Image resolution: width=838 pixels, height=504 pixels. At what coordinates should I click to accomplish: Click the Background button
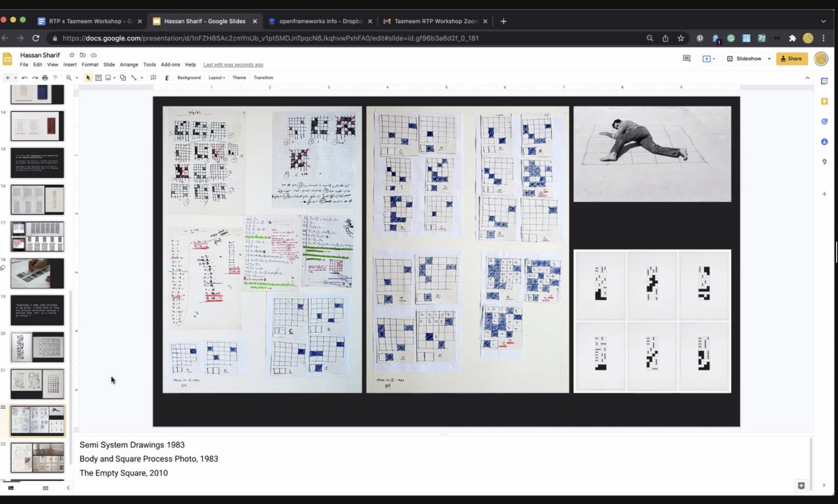(189, 77)
